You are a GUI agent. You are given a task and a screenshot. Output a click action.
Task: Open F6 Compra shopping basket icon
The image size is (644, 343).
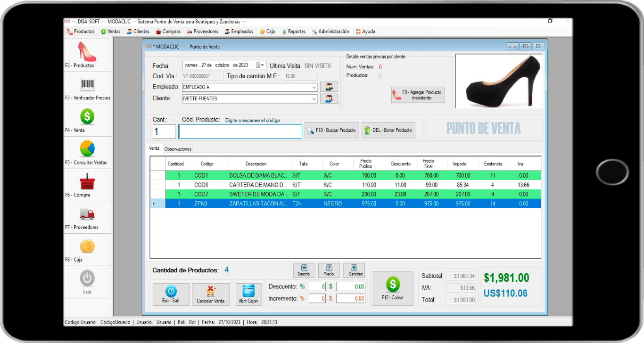pos(87,181)
